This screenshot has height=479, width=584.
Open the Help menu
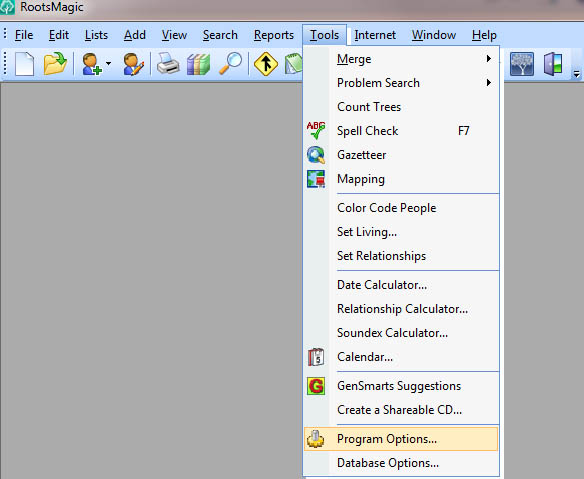[x=484, y=35]
